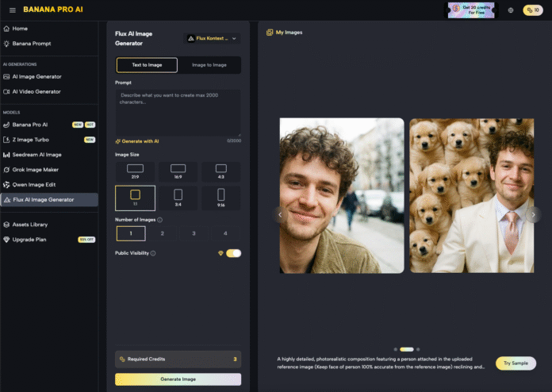Open the credits coin counter
The width and height of the screenshot is (552, 392).
coord(532,10)
